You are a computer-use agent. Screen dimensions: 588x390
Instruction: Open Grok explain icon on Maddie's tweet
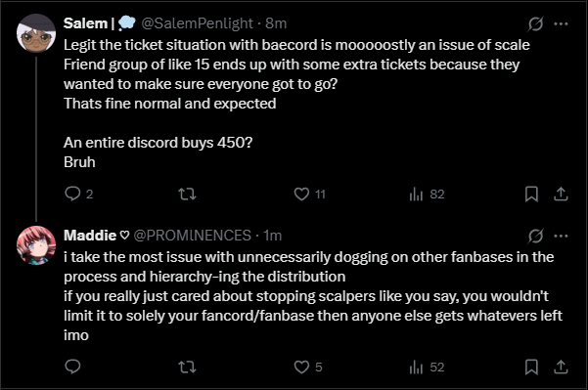coord(535,236)
